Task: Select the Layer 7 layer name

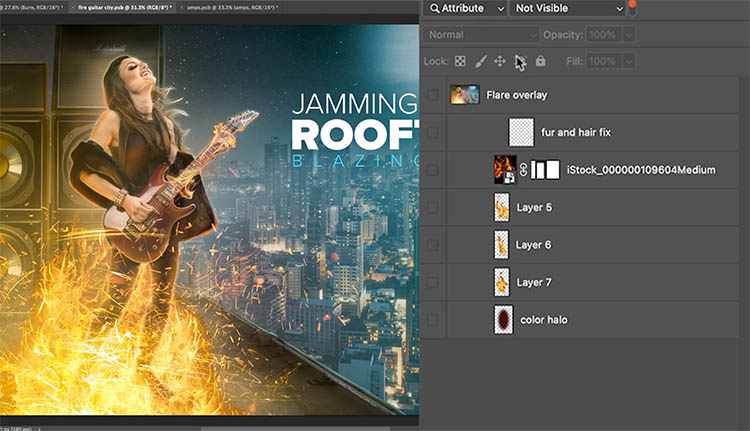Action: [534, 283]
